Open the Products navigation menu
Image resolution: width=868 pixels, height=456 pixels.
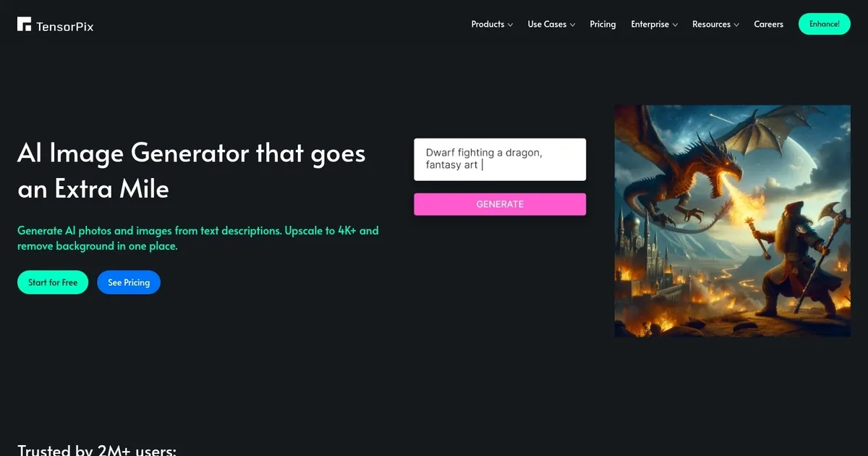(x=488, y=24)
